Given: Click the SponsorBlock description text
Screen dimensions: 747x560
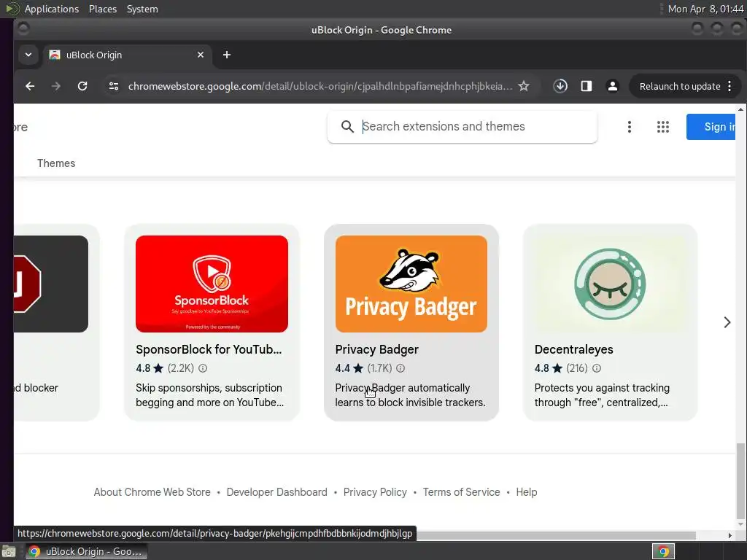Looking at the screenshot, I should [x=209, y=395].
